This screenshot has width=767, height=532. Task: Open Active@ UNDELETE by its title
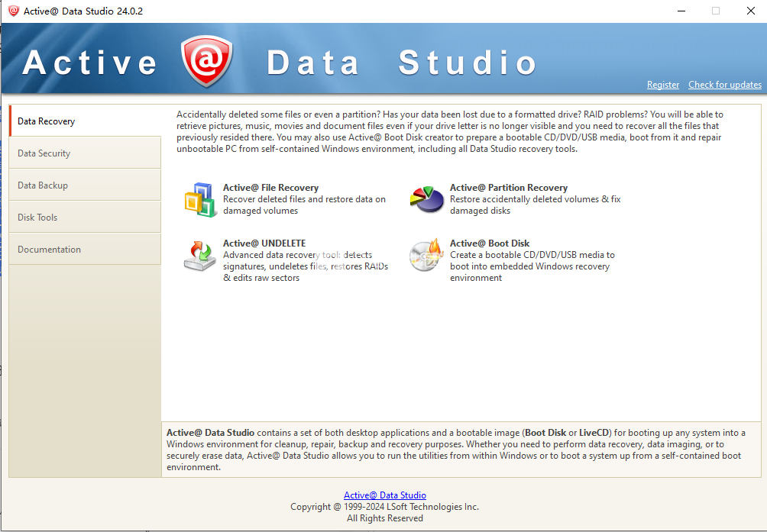[x=264, y=243]
